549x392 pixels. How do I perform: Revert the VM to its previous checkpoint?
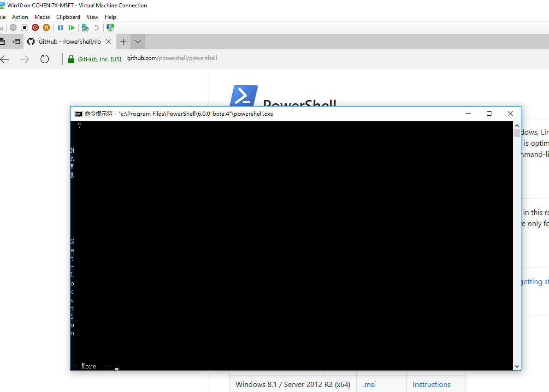[96, 28]
